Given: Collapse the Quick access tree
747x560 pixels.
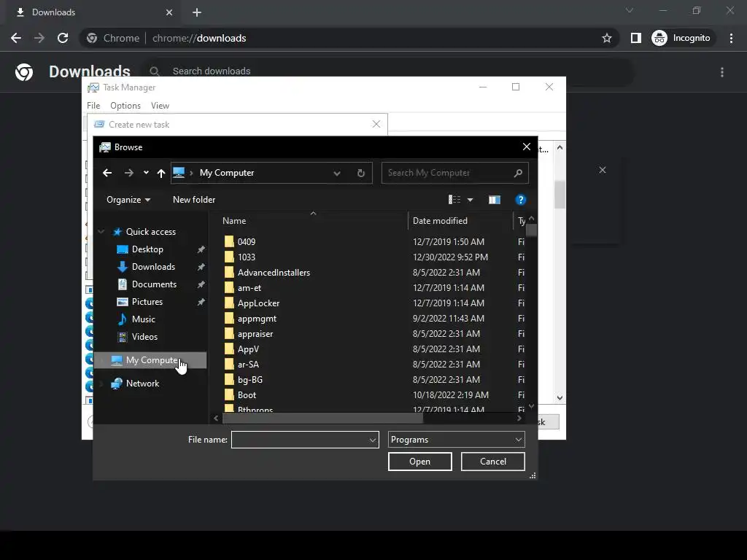Looking at the screenshot, I should click(101, 232).
